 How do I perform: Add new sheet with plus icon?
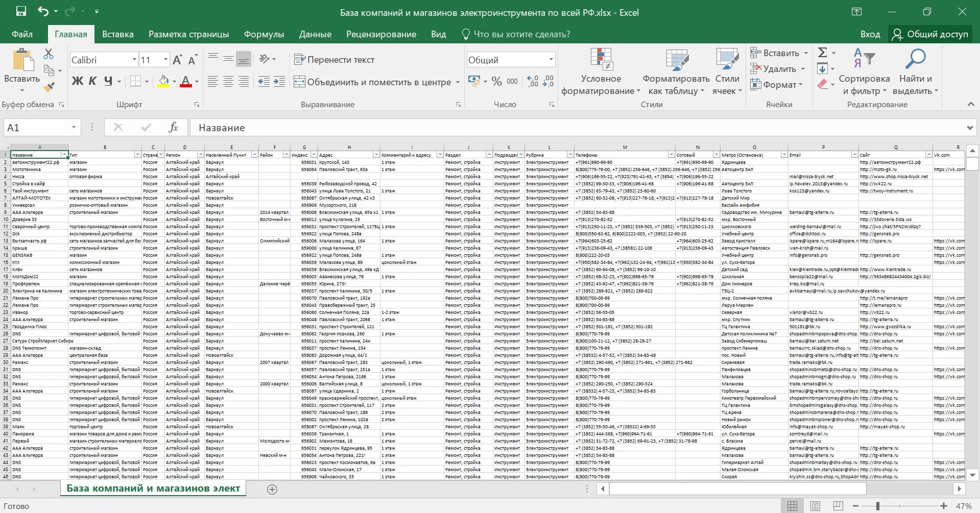click(x=272, y=490)
